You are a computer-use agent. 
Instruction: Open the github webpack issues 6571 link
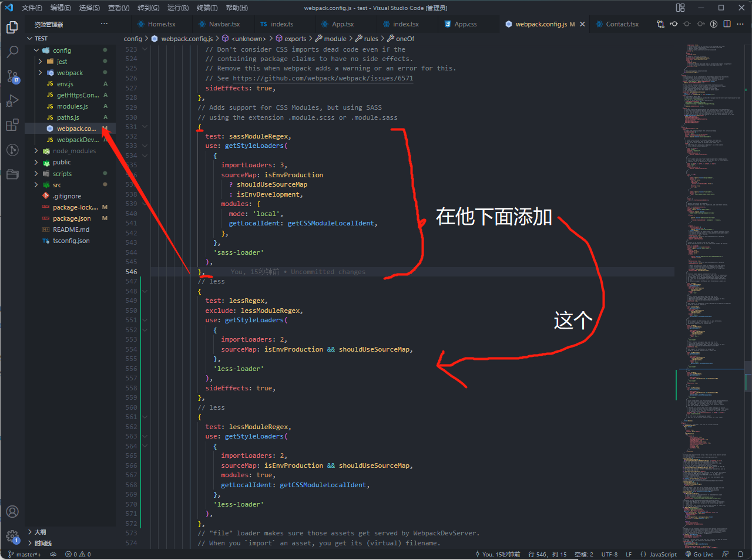[323, 78]
